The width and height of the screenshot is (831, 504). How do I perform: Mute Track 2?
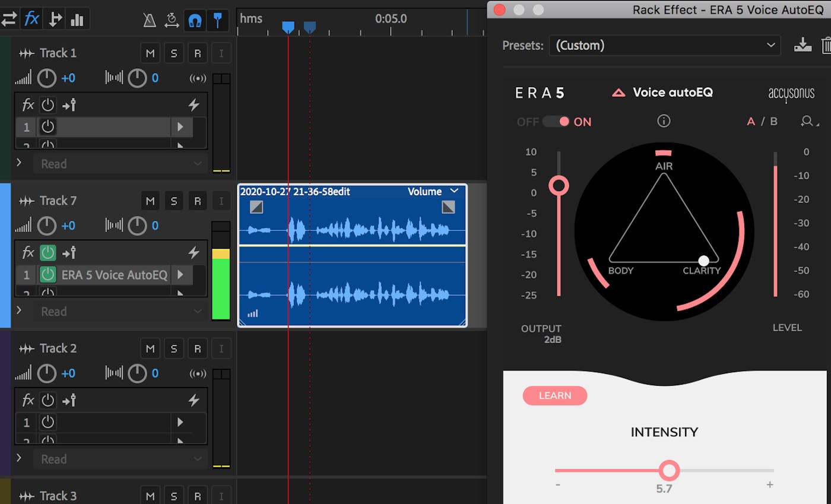pos(150,348)
